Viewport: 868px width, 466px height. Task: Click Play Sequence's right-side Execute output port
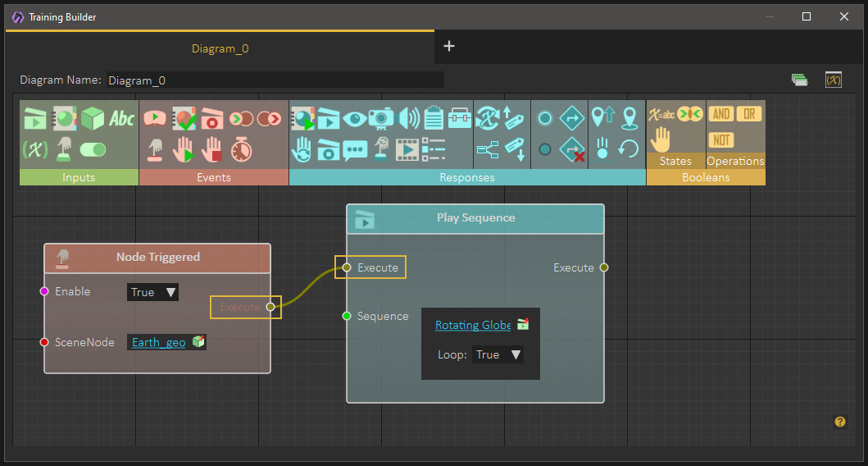pos(604,267)
